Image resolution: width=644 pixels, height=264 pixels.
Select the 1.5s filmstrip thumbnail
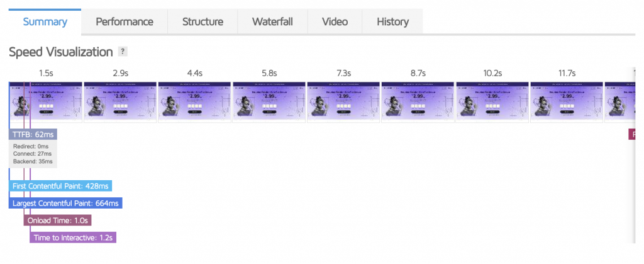(45, 102)
